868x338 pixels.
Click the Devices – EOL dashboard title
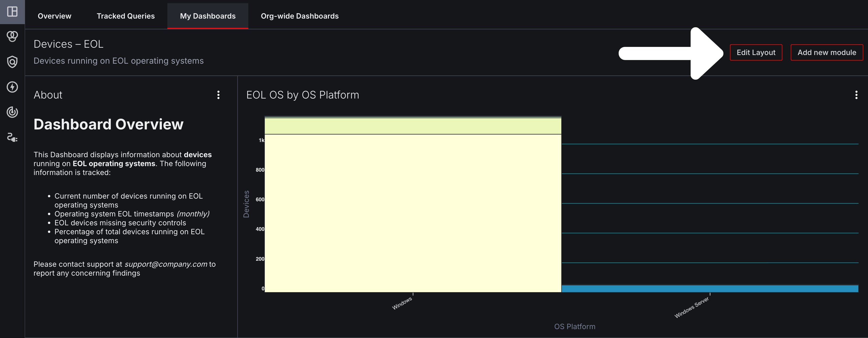tap(68, 43)
